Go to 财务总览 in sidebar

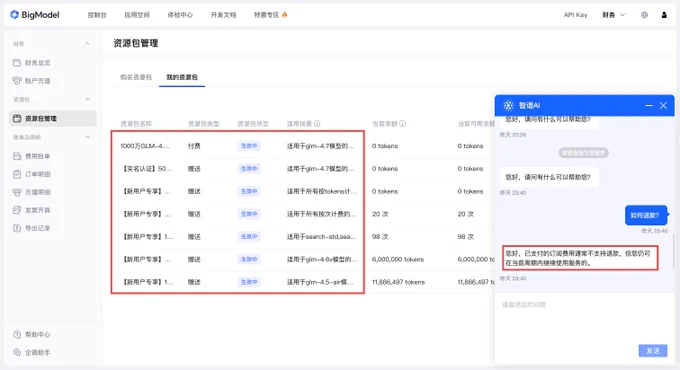38,63
